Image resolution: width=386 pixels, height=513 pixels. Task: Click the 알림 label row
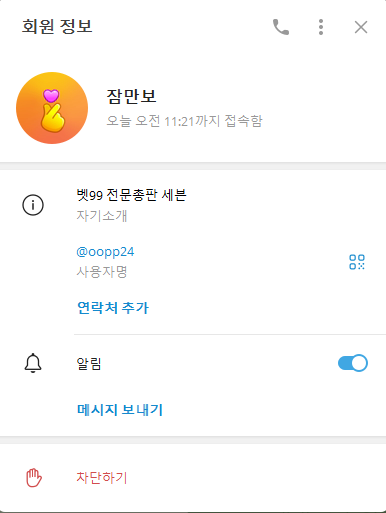point(193,363)
